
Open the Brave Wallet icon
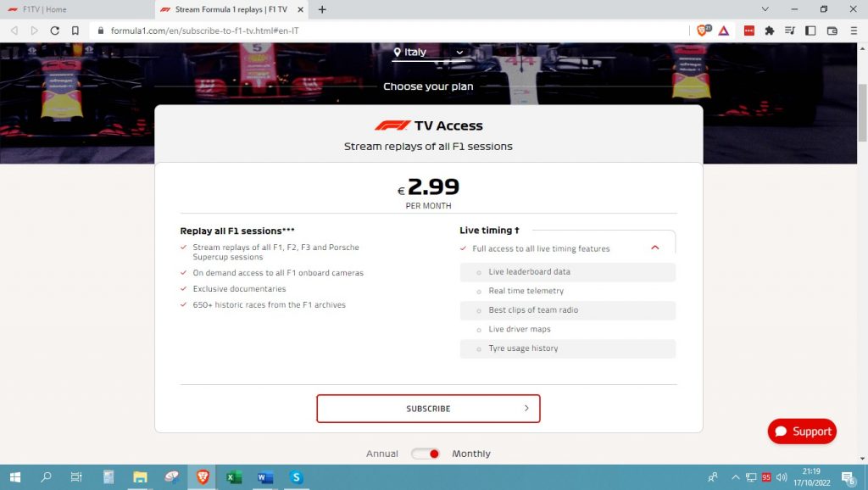pos(832,31)
